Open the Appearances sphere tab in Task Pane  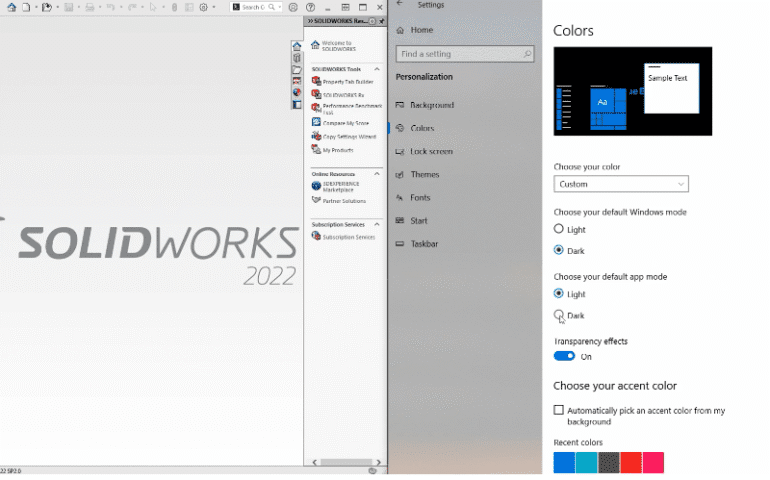pyautogui.click(x=297, y=92)
